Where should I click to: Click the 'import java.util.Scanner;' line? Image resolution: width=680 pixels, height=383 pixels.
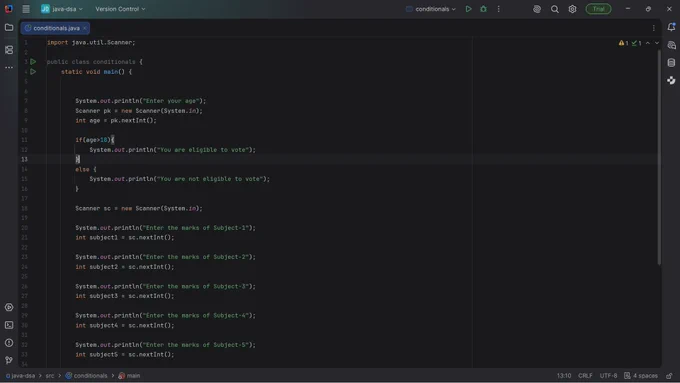[x=91, y=43]
